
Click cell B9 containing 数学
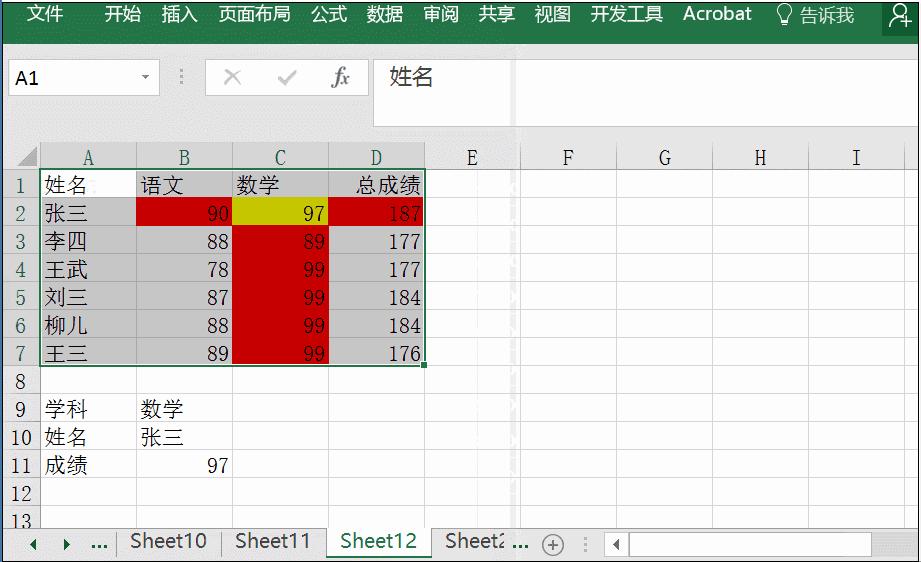(184, 409)
